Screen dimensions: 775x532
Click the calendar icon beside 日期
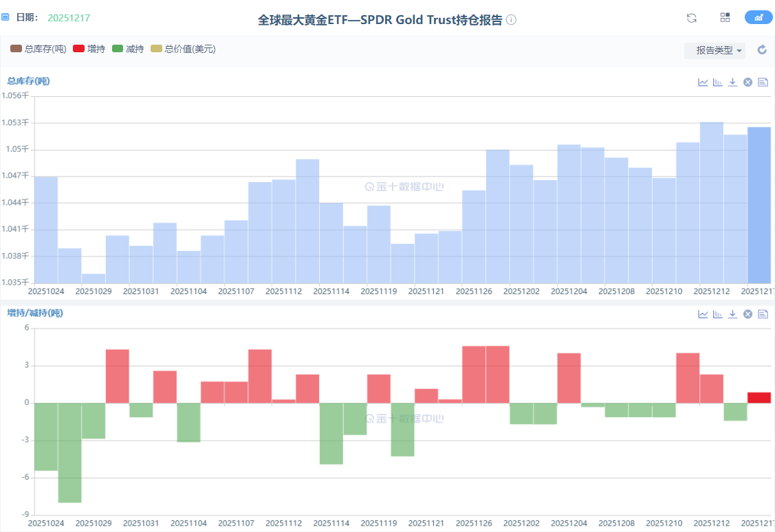6,17
